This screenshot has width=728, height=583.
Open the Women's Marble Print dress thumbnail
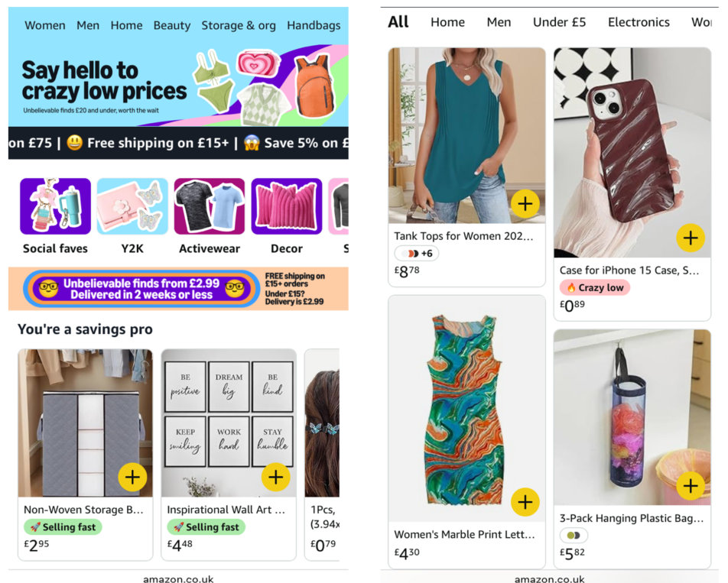coord(466,409)
